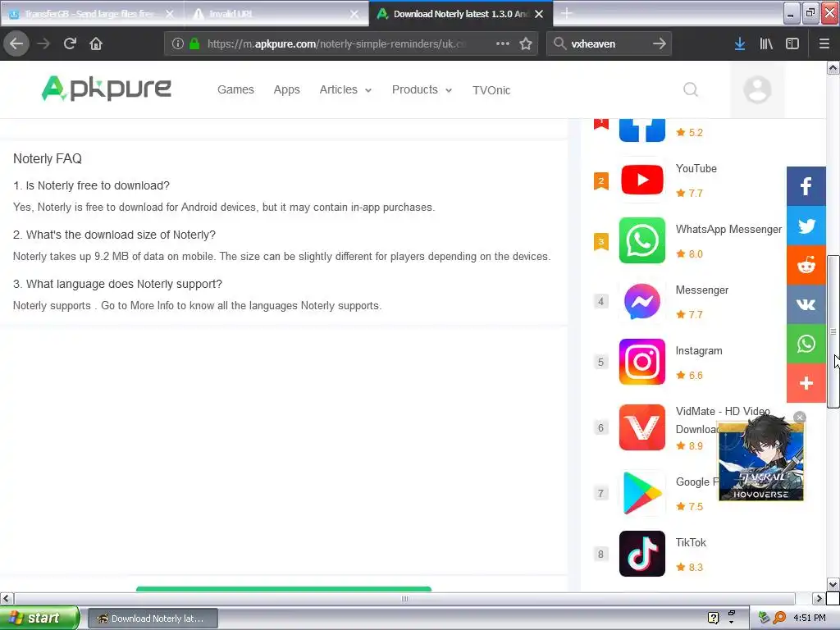Screen dimensions: 840x630
Task: Click the system tray clock 4:51 PM
Action: [x=810, y=618]
